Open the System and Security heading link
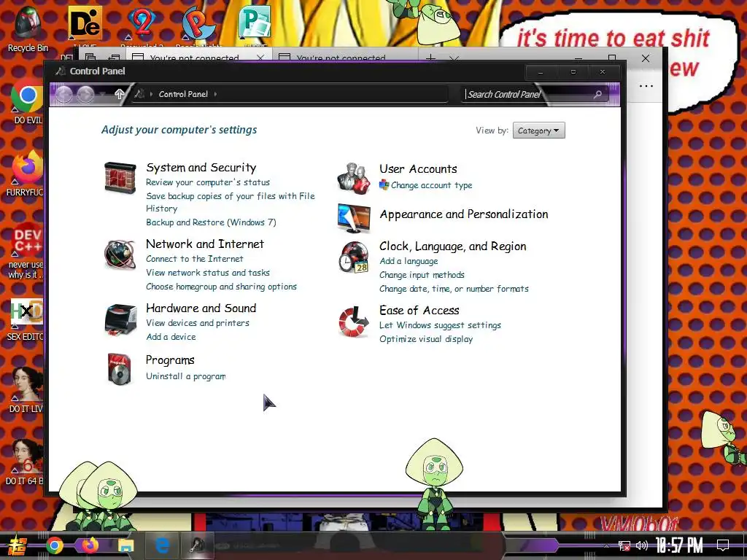 (201, 168)
